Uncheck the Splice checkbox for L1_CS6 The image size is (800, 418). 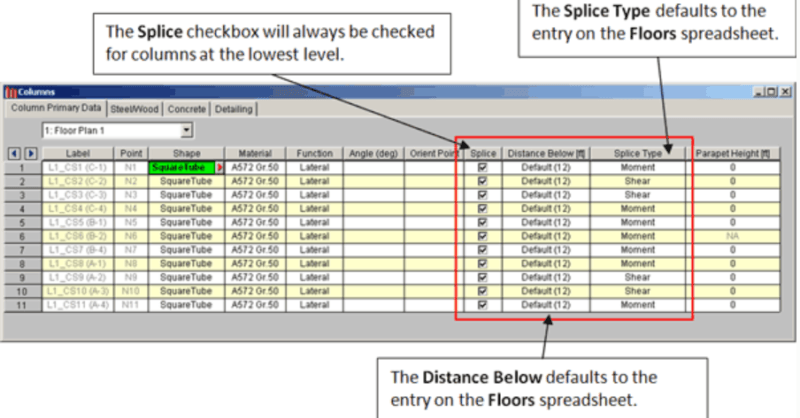pyautogui.click(x=483, y=236)
